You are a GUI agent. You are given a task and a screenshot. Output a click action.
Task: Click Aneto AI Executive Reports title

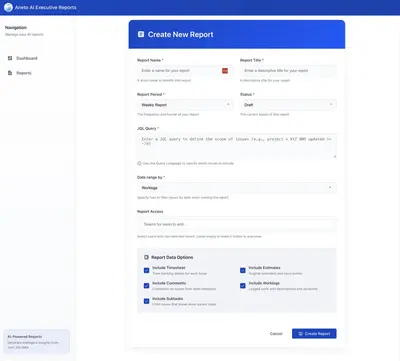tap(46, 7)
